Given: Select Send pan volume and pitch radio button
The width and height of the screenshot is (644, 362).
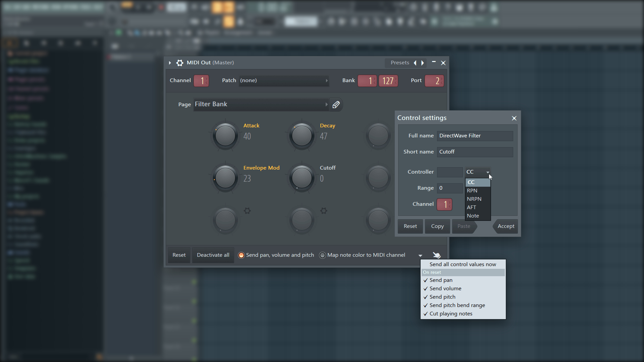Looking at the screenshot, I should [241, 255].
